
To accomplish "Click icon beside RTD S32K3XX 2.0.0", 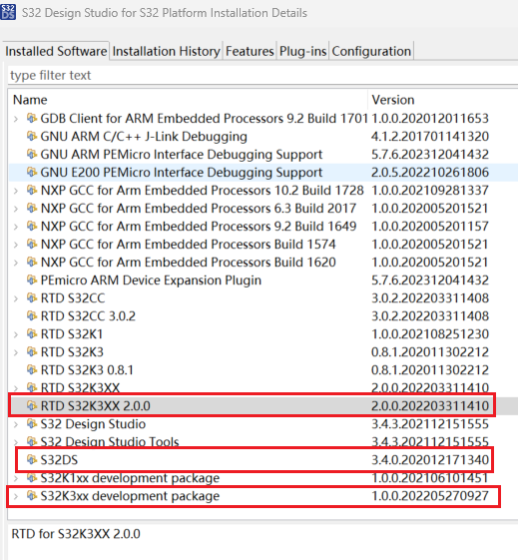I will coord(32,406).
